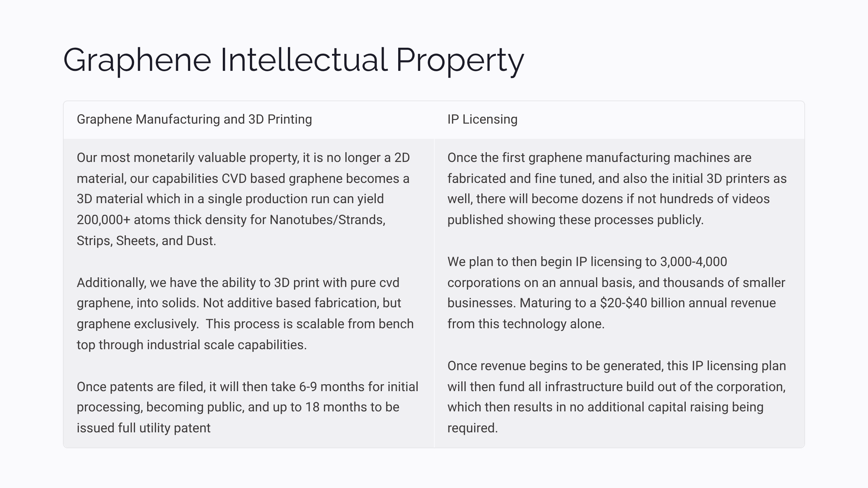Click the word required. at the column end
The height and width of the screenshot is (488, 868).
coord(472,428)
